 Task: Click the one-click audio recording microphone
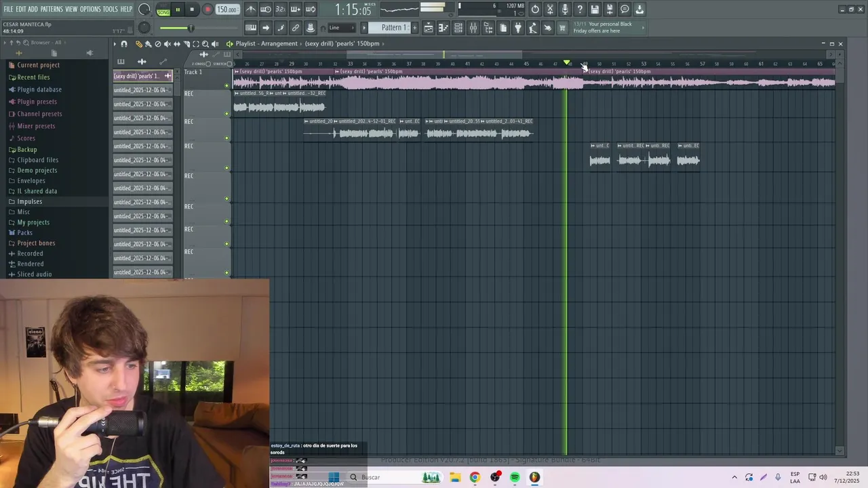tap(565, 9)
